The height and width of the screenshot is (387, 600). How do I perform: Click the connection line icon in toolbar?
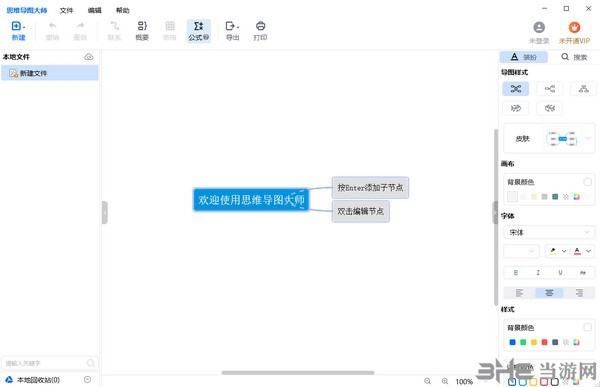pyautogui.click(x=114, y=26)
